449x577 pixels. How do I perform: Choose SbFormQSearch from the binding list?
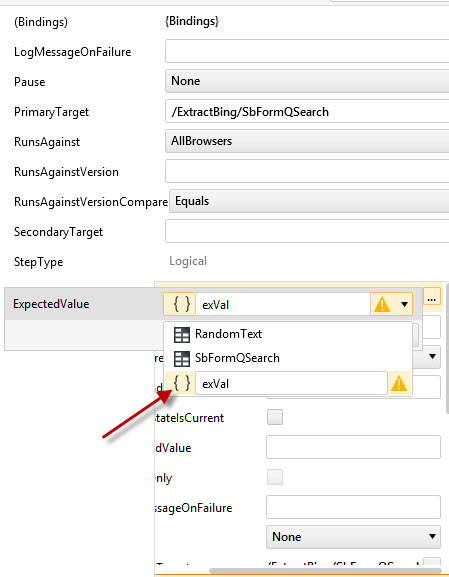point(237,358)
